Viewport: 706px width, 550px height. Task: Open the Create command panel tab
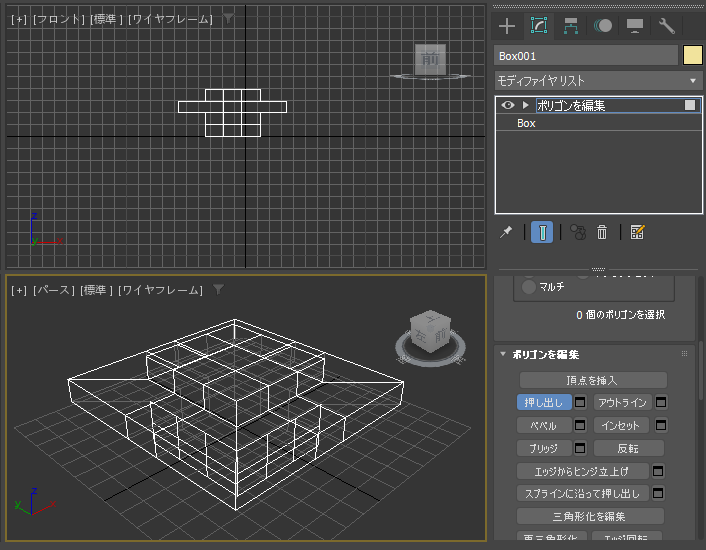pos(507,26)
